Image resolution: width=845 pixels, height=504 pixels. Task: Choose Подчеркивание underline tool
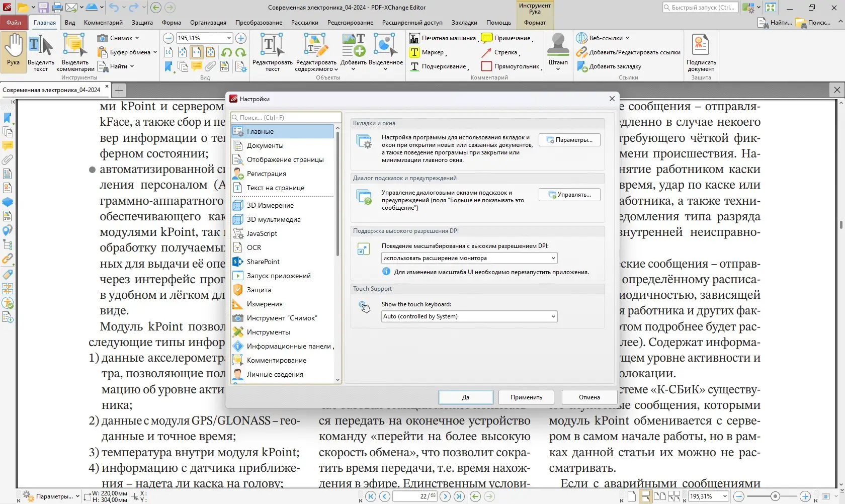point(439,66)
